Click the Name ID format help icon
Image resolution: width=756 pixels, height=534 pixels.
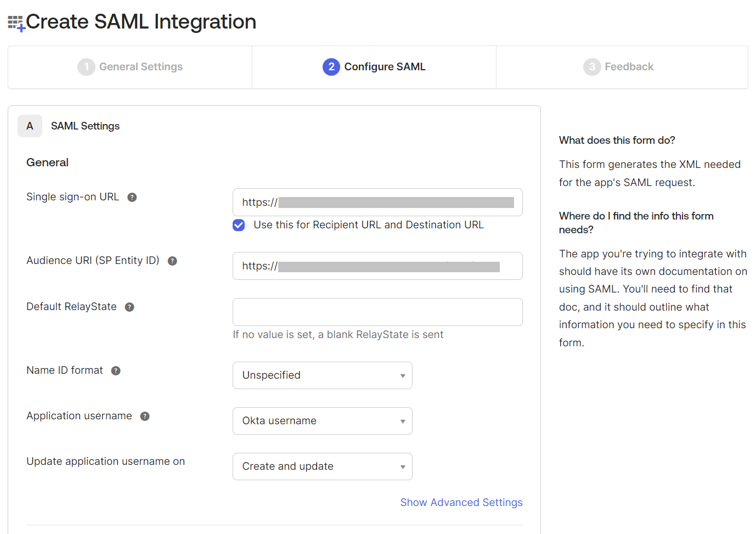pos(116,370)
